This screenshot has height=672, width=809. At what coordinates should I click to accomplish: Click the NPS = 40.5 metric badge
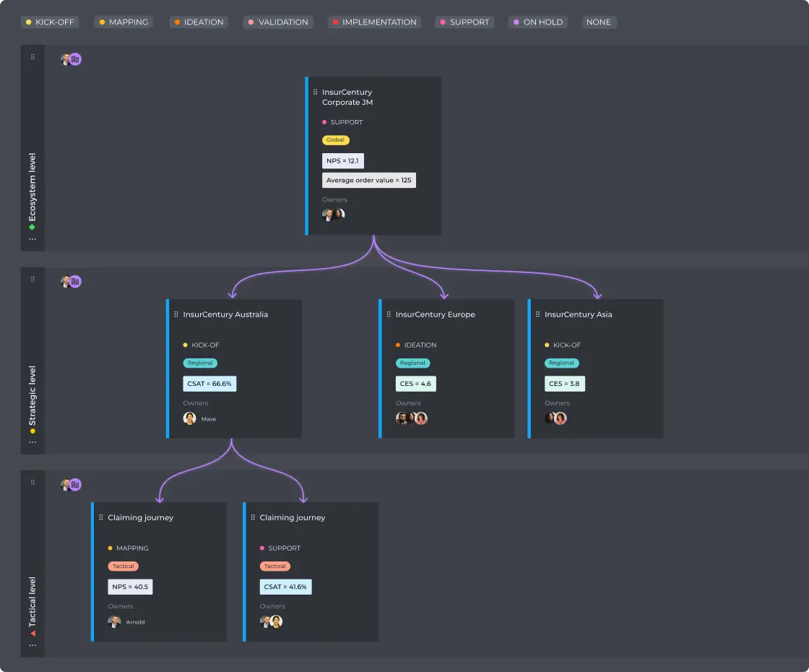tap(130, 586)
